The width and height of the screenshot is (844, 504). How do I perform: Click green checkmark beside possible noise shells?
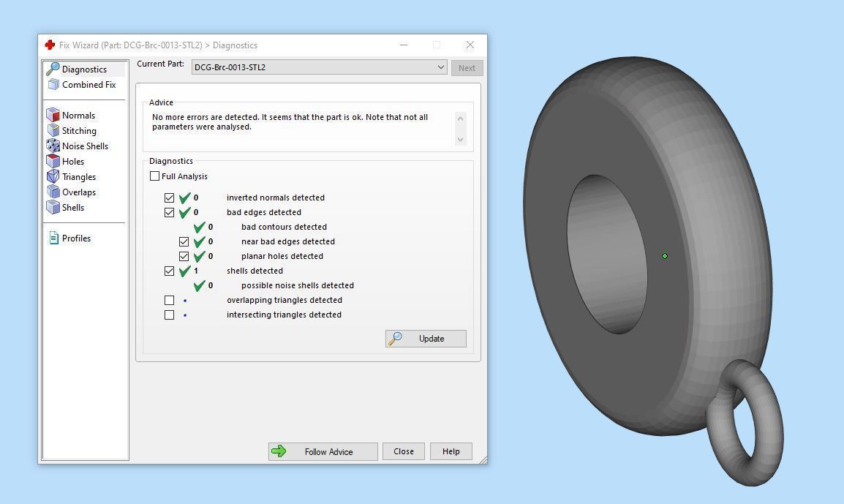point(199,285)
